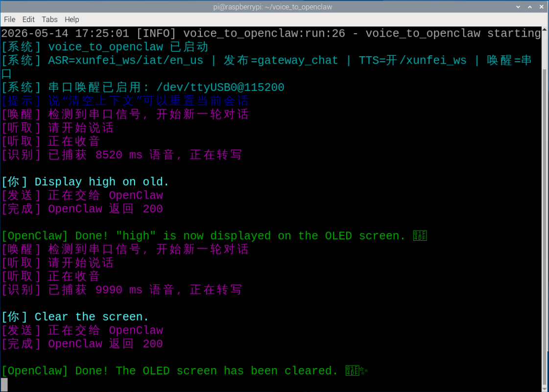Click the line "[系统] voice_to_openclaw 已启动"
The height and width of the screenshot is (392, 549).
pyautogui.click(x=105, y=47)
